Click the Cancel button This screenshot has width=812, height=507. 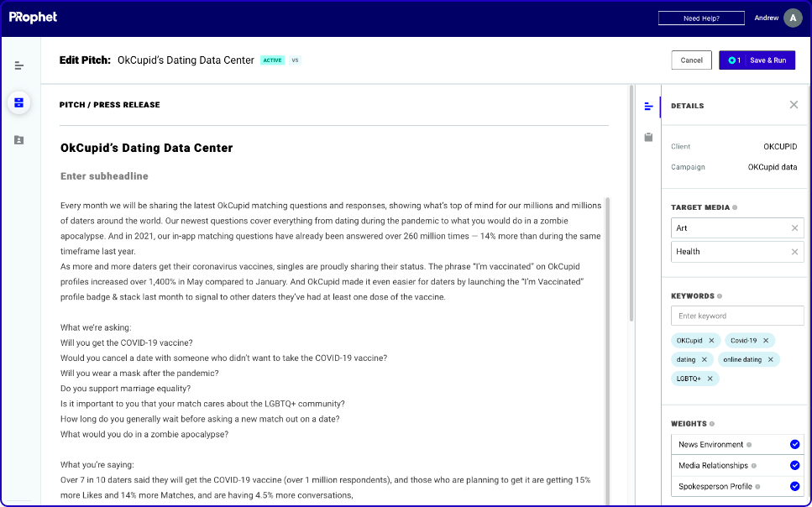(x=691, y=60)
